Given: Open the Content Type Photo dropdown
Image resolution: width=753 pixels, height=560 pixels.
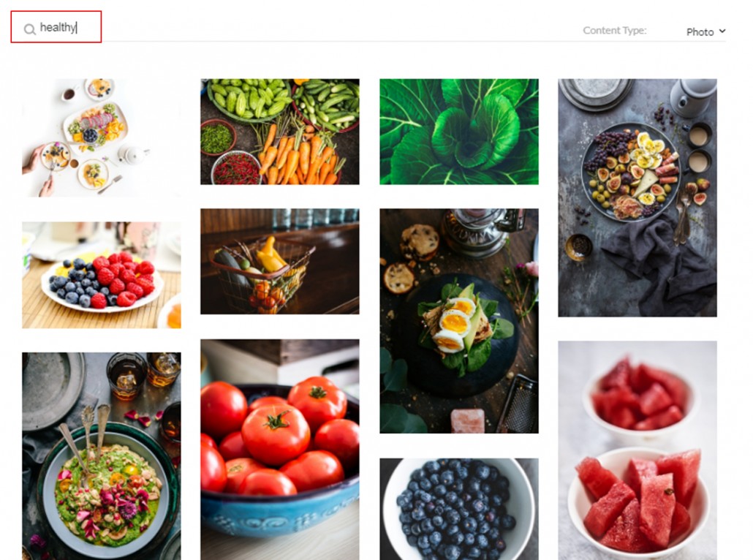Looking at the screenshot, I should 706,31.
